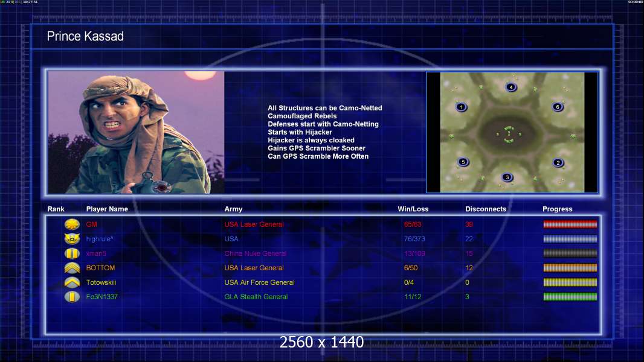644x362 pixels.
Task: Click player name highrule^
Action: (100, 239)
